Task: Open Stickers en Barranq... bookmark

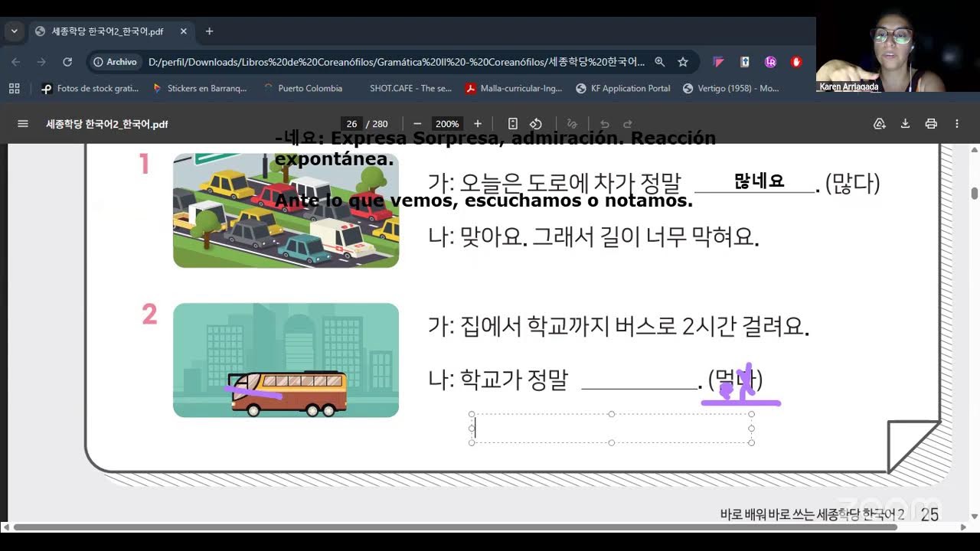Action: pyautogui.click(x=199, y=88)
